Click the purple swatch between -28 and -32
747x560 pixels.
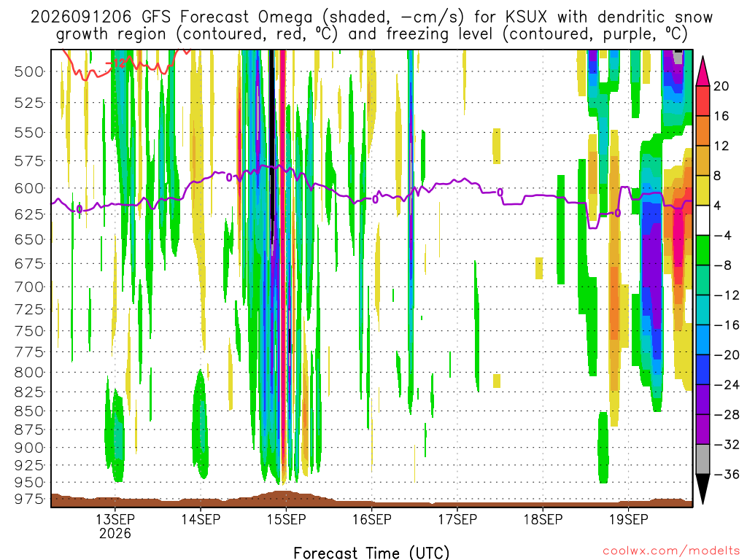[703, 429]
